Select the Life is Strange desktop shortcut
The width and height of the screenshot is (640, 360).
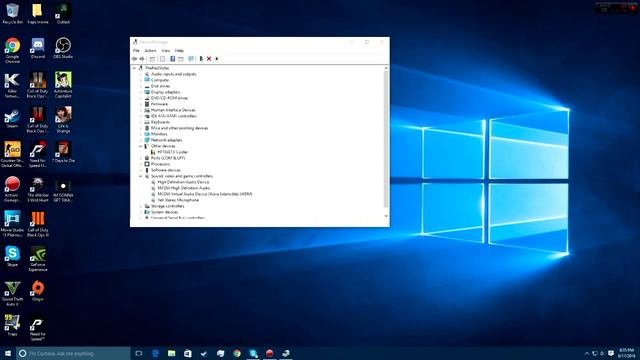63,120
